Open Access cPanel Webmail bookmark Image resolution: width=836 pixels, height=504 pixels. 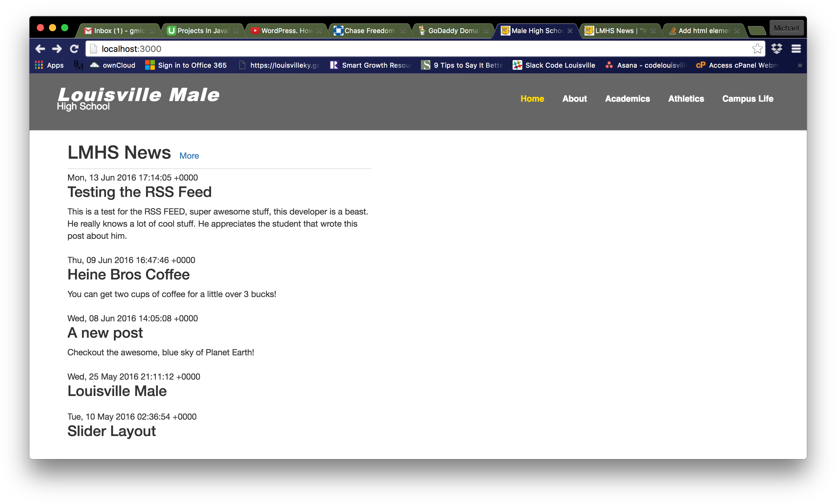[737, 65]
